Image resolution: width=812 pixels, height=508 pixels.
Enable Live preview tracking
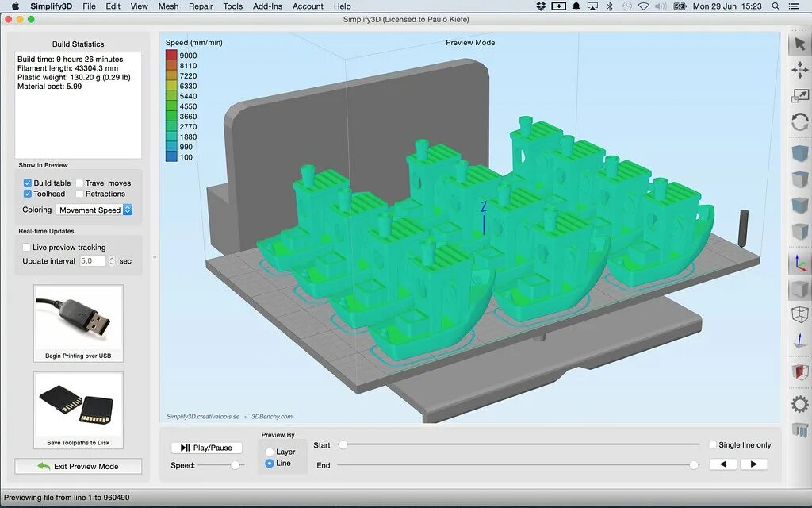coord(26,248)
